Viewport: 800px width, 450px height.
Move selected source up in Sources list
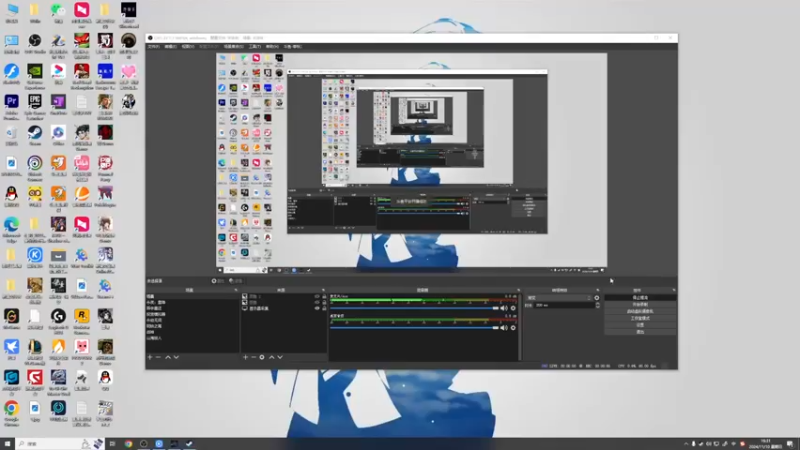pos(271,357)
